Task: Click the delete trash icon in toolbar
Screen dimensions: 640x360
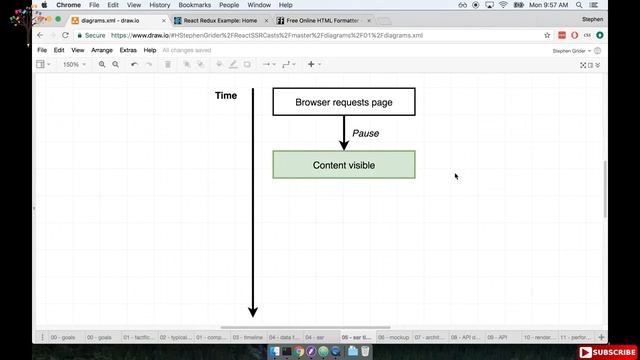Action: click(168, 64)
